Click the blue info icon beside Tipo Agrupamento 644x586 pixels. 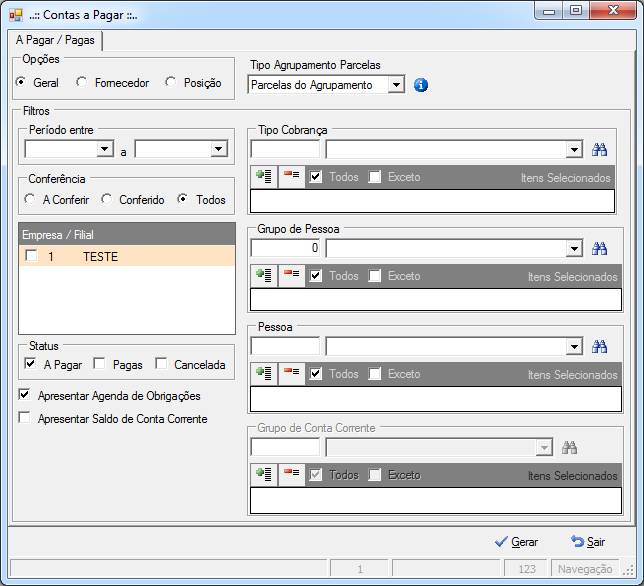[421, 85]
